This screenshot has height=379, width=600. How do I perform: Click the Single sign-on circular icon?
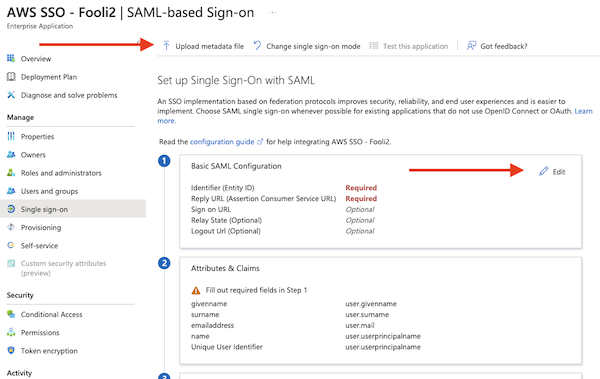(11, 209)
